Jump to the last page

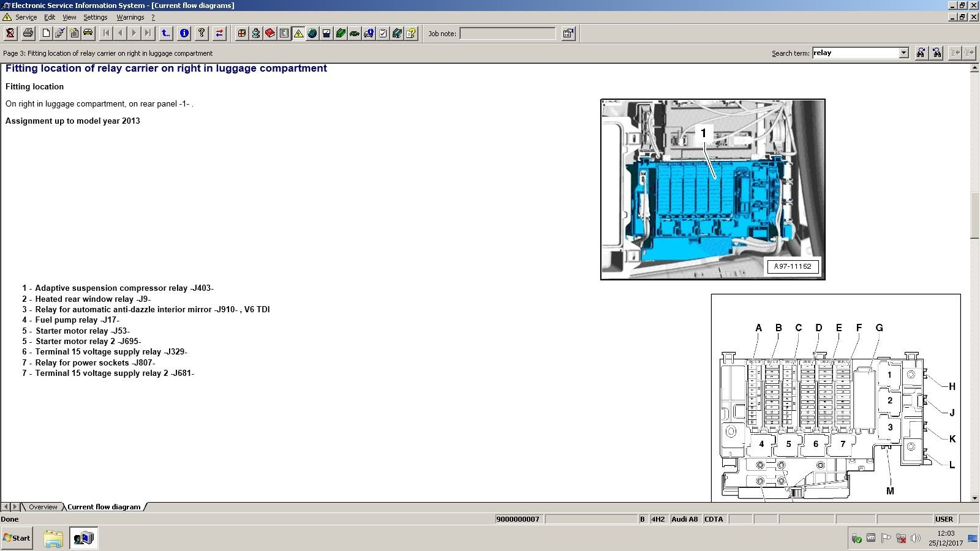[148, 34]
